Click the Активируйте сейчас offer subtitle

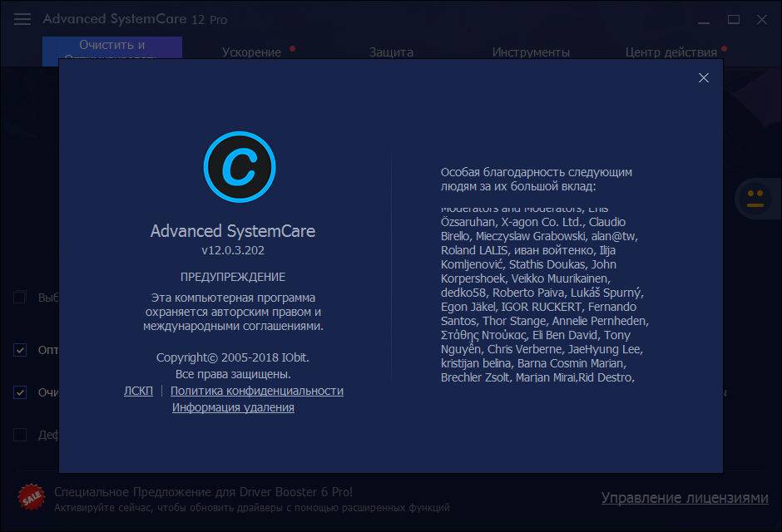252,508
